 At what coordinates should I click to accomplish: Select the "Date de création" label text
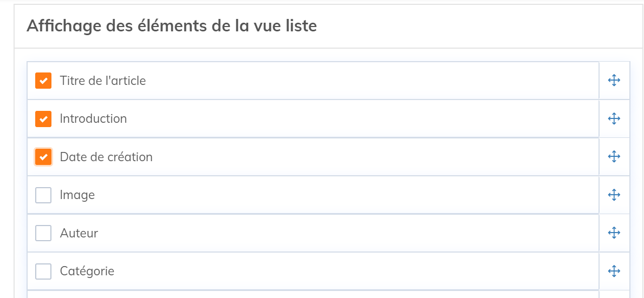pyautogui.click(x=106, y=157)
